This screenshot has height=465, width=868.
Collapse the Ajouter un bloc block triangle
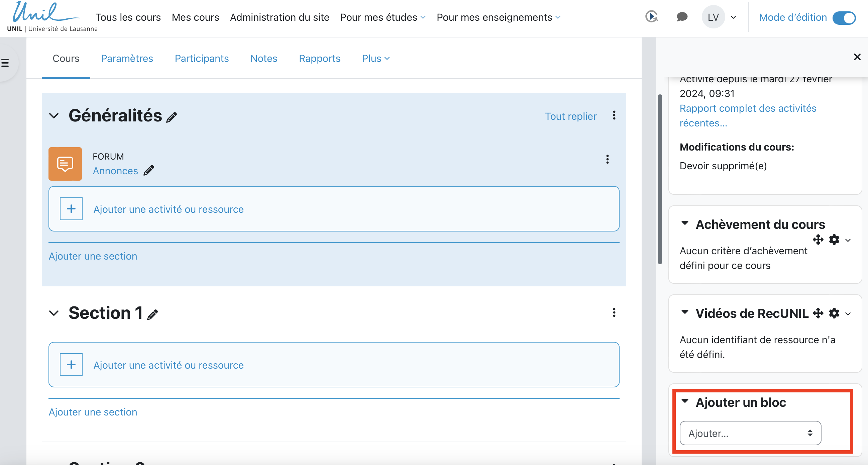[685, 401]
